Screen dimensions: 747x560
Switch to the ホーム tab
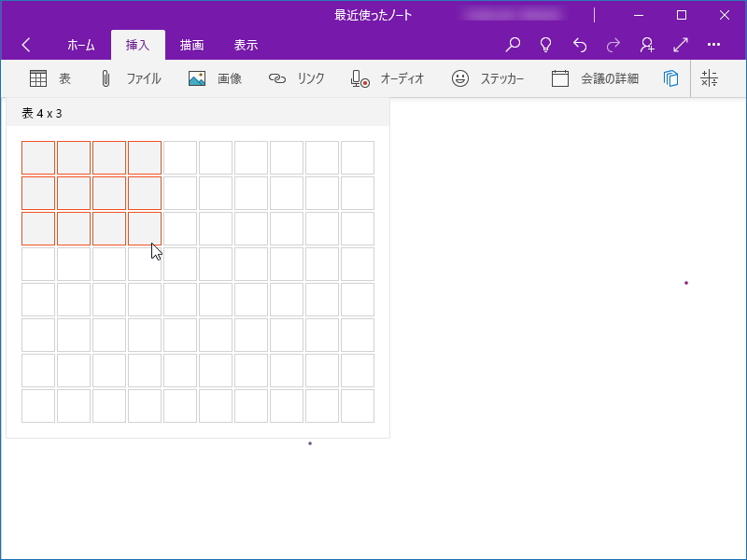[x=81, y=44]
